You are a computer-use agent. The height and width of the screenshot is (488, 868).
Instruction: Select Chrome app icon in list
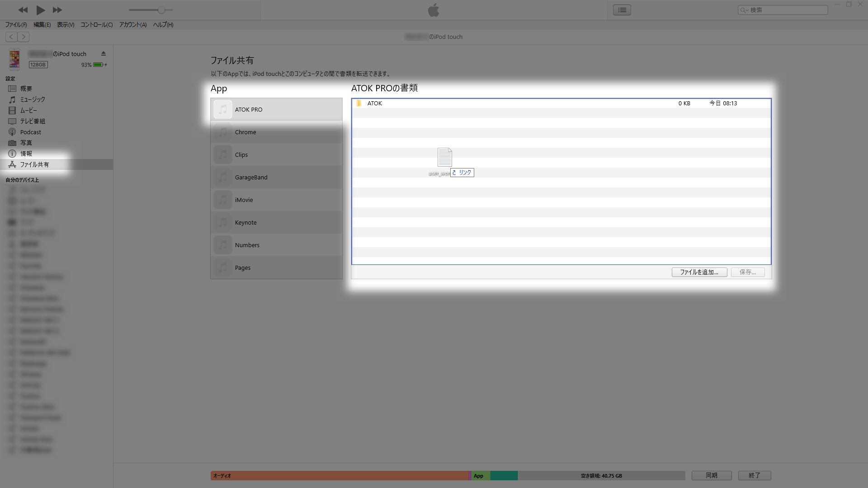223,132
